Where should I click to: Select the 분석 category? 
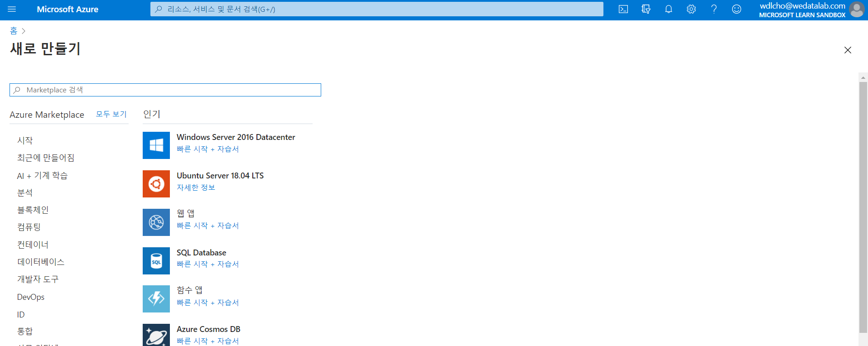25,192
